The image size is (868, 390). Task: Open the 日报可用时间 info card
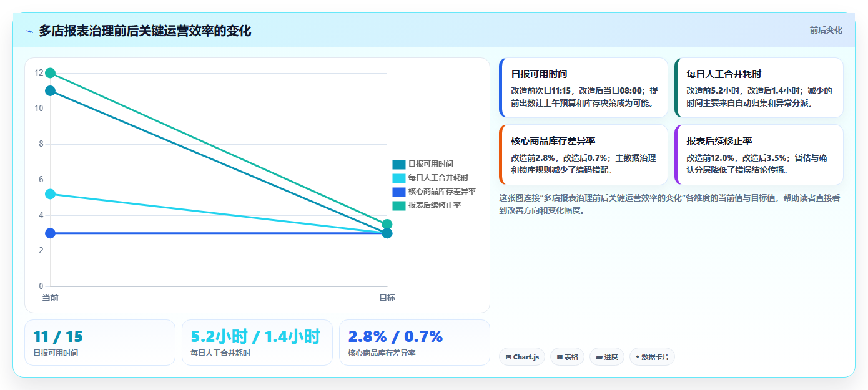coord(583,87)
